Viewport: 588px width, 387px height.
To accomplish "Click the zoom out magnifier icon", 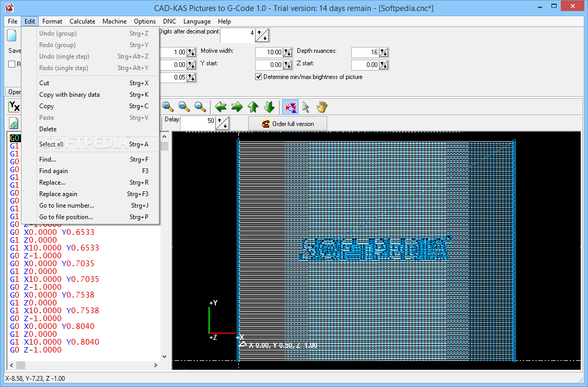I will tap(184, 107).
